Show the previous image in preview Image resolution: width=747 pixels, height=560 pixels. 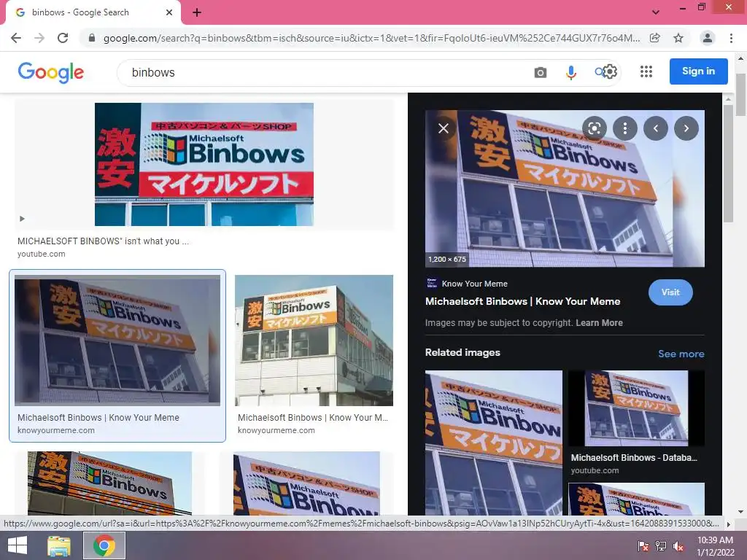(656, 128)
